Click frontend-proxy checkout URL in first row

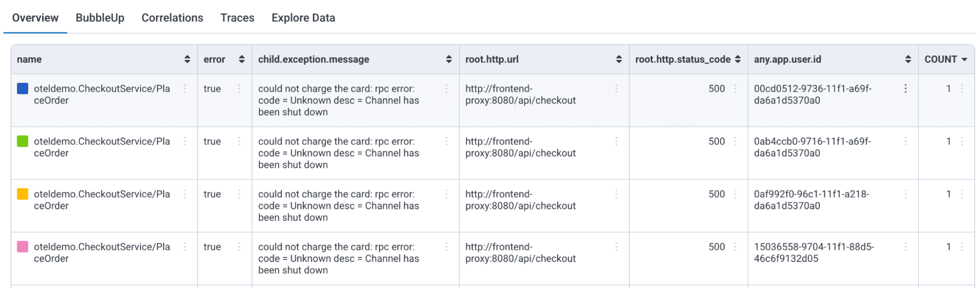[x=521, y=94]
